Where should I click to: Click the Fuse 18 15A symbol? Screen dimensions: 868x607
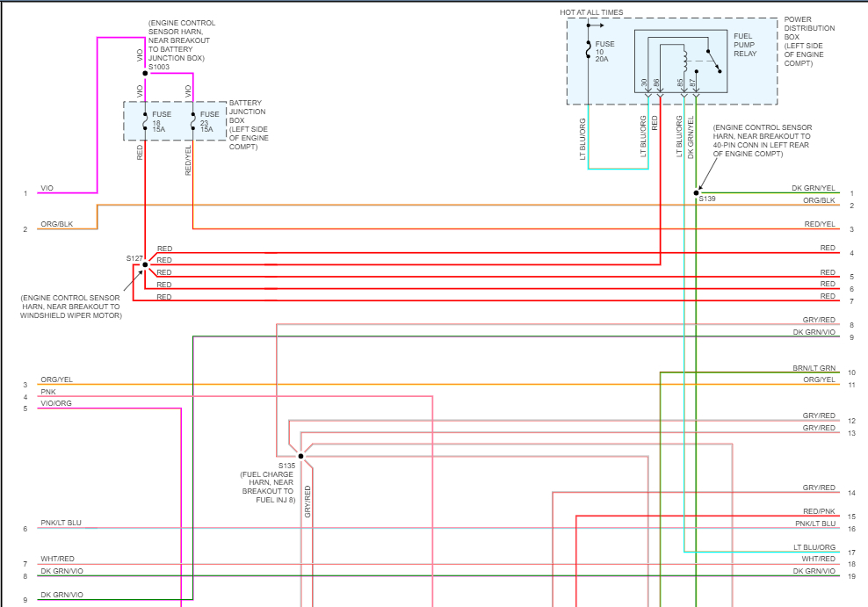click(145, 120)
